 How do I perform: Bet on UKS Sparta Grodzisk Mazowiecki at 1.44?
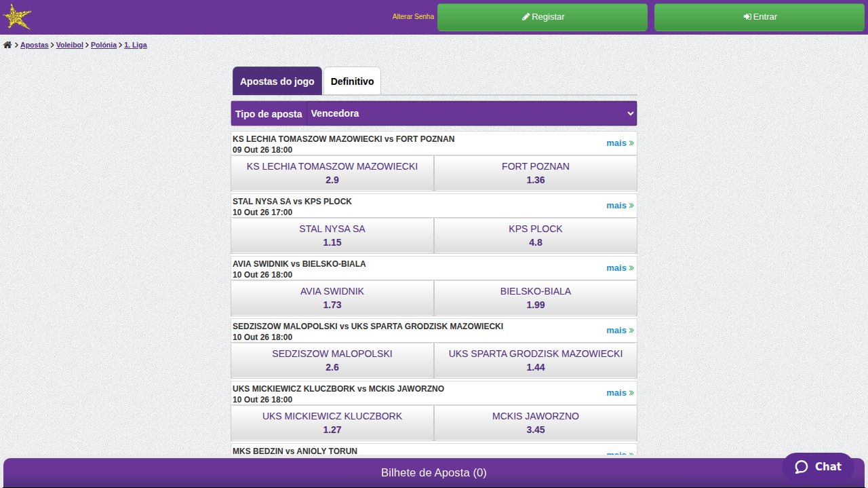[x=536, y=360]
